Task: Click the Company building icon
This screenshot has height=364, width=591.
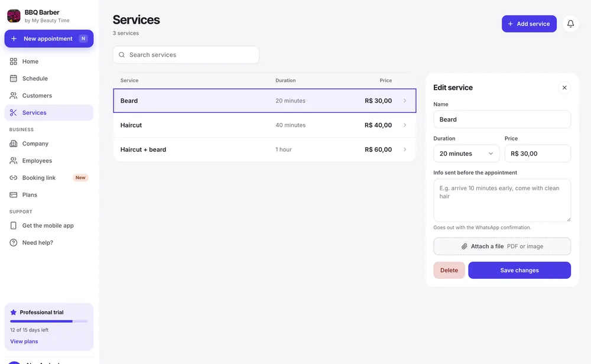Action: (14, 144)
